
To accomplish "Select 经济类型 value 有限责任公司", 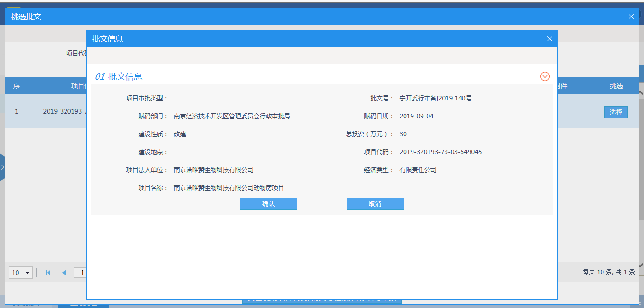I will [418, 170].
